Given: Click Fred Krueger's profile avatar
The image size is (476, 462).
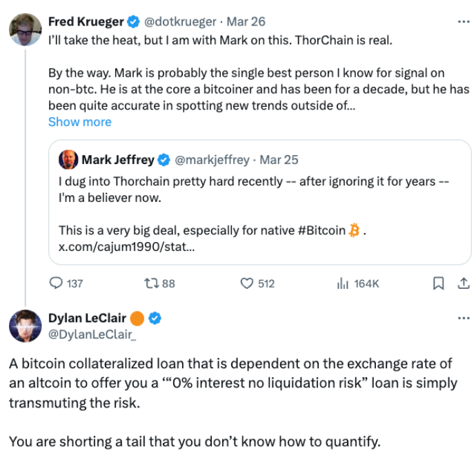Looking at the screenshot, I should tap(24, 29).
